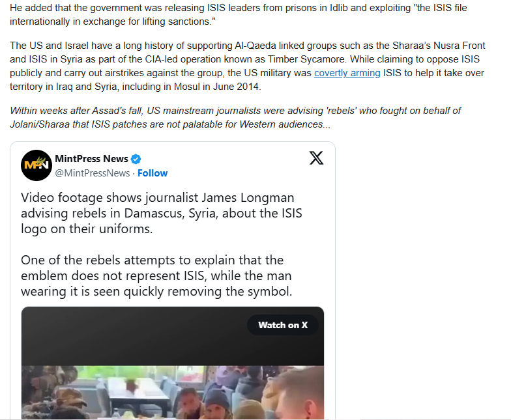Click the italic paragraph about Assad's fall

235,117
